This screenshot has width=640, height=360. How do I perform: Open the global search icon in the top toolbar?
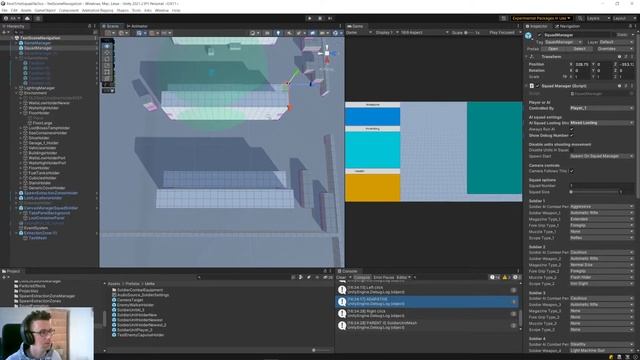580,18
